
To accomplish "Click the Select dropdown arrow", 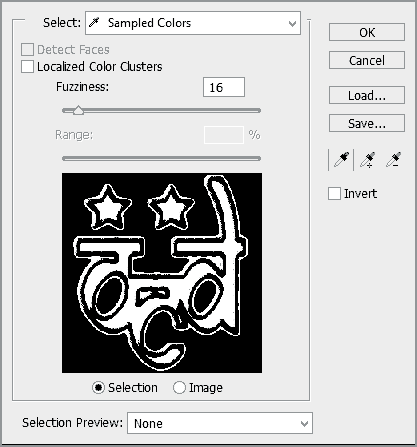I will tap(292, 24).
